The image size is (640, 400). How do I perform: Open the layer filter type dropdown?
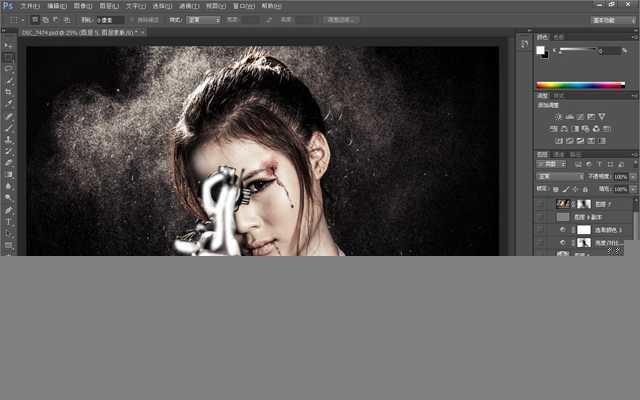pyautogui.click(x=551, y=164)
